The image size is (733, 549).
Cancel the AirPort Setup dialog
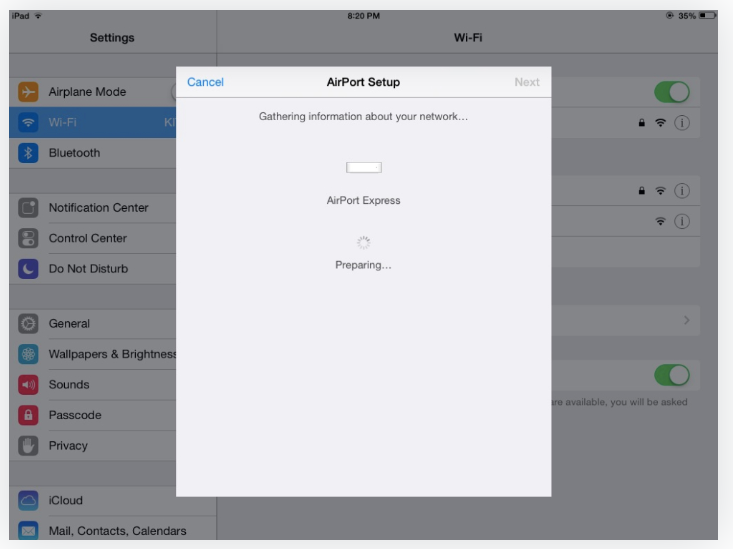205,82
